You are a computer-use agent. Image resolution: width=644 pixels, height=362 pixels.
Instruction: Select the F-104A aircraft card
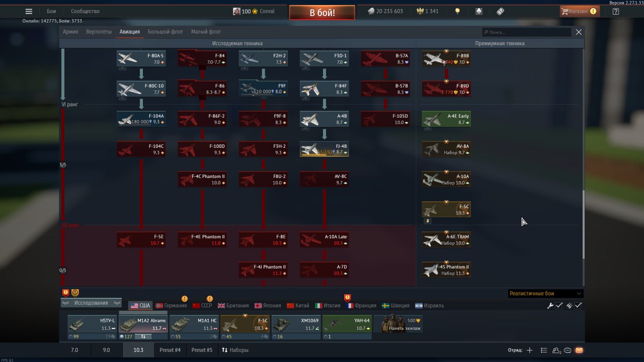pos(141,119)
